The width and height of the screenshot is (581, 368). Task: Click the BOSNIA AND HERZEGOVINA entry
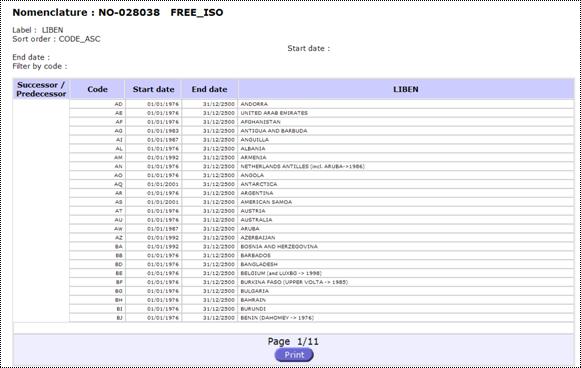tap(279, 246)
